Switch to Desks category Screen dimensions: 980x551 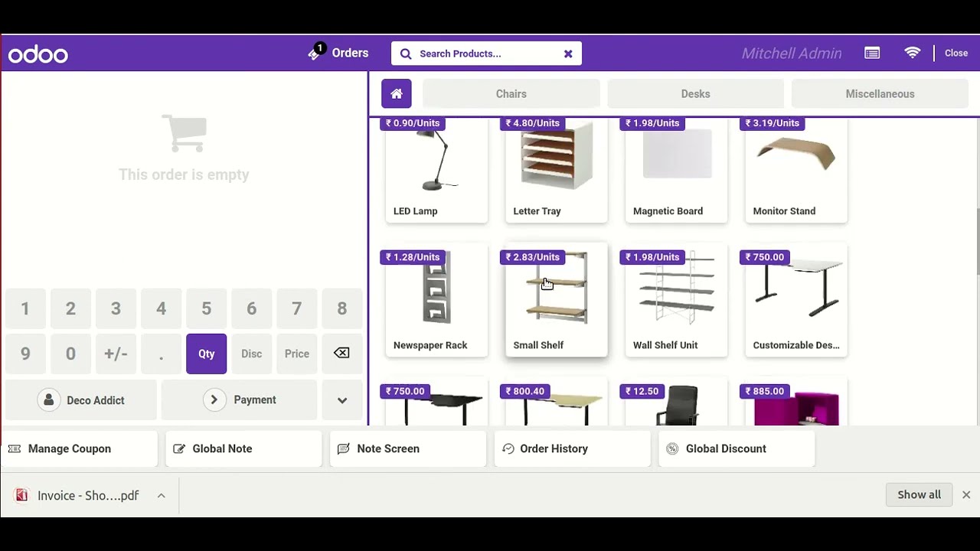point(696,93)
